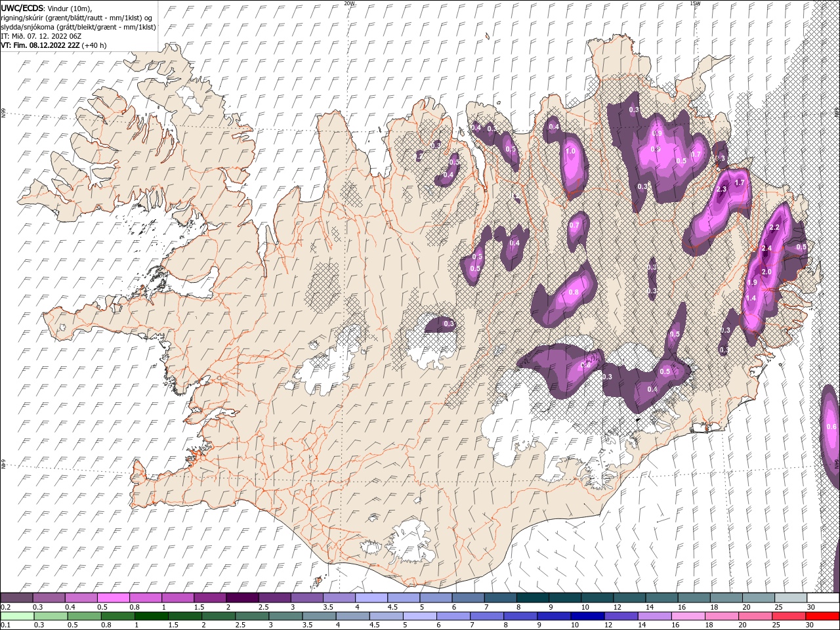Click the valid time 'VT: Fim. 08.12.2022 22Z'
This screenshot has height=630, width=840.
(x=40, y=45)
